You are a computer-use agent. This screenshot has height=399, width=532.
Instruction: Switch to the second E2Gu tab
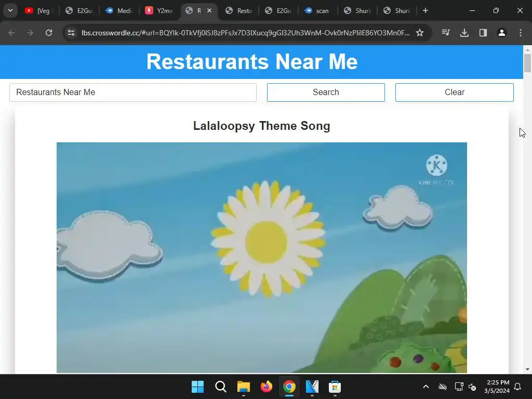tap(278, 10)
